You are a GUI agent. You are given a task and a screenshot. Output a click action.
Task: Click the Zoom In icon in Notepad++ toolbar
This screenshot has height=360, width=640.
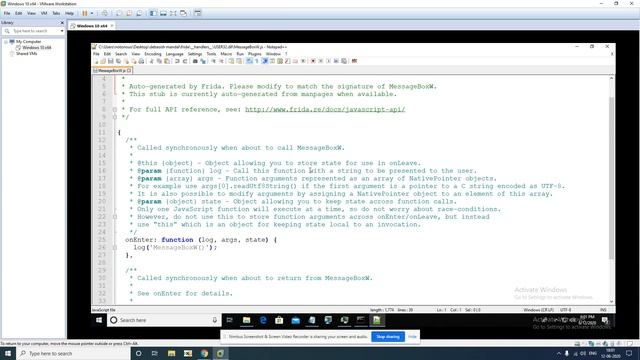tap(213, 61)
